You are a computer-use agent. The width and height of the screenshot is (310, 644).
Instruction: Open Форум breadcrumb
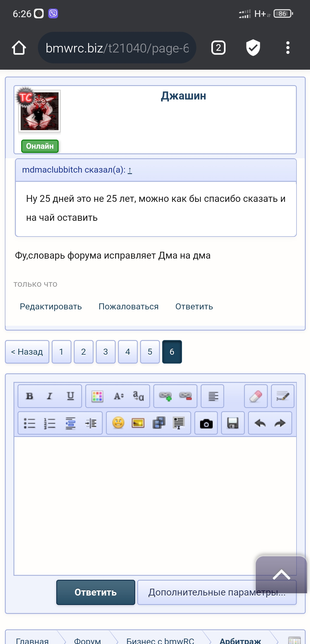click(88, 641)
